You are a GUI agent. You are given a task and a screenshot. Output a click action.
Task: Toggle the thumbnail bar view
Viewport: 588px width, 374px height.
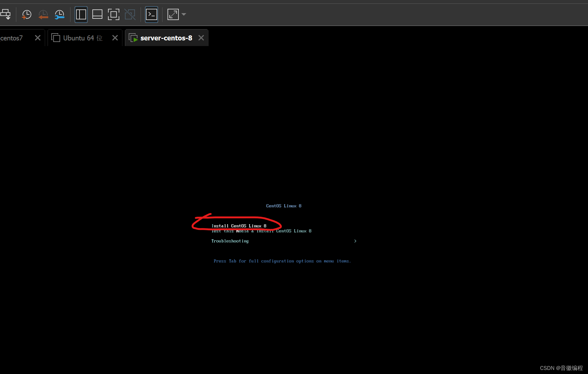click(x=97, y=14)
